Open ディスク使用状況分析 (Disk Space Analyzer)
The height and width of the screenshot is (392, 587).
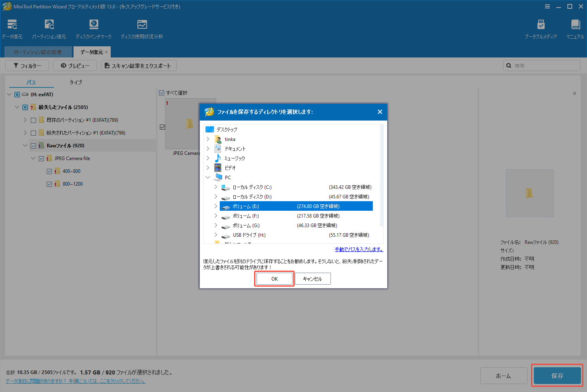(x=142, y=28)
